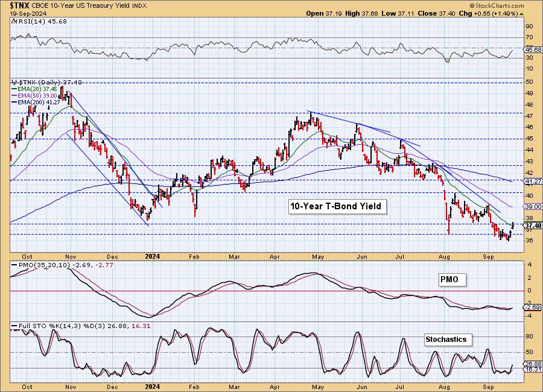
Task: Click the 43 level on the price axis
Action: 530,162
